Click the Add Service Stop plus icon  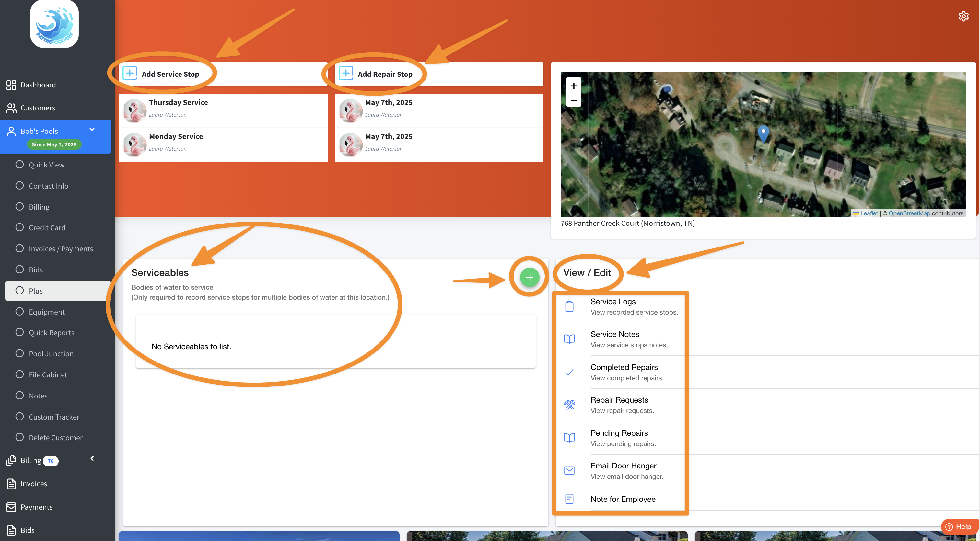tap(130, 73)
